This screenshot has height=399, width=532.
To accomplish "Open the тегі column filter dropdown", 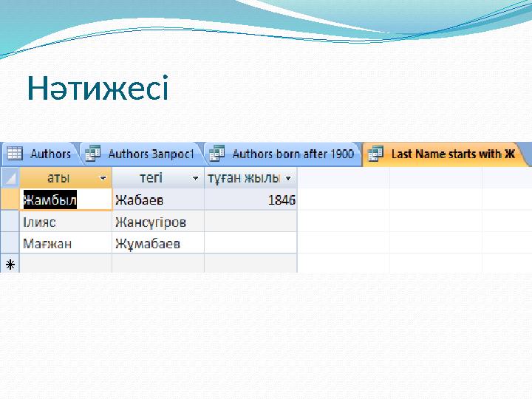I will tap(195, 178).
